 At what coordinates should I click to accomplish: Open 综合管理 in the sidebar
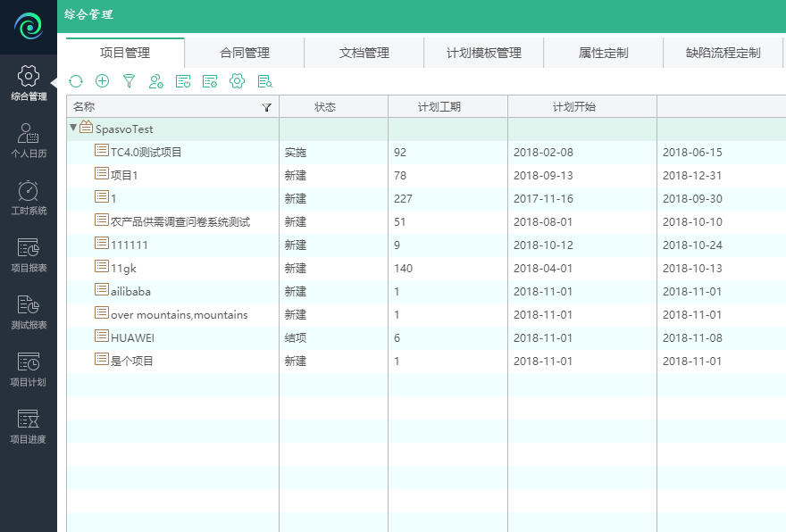[x=29, y=83]
